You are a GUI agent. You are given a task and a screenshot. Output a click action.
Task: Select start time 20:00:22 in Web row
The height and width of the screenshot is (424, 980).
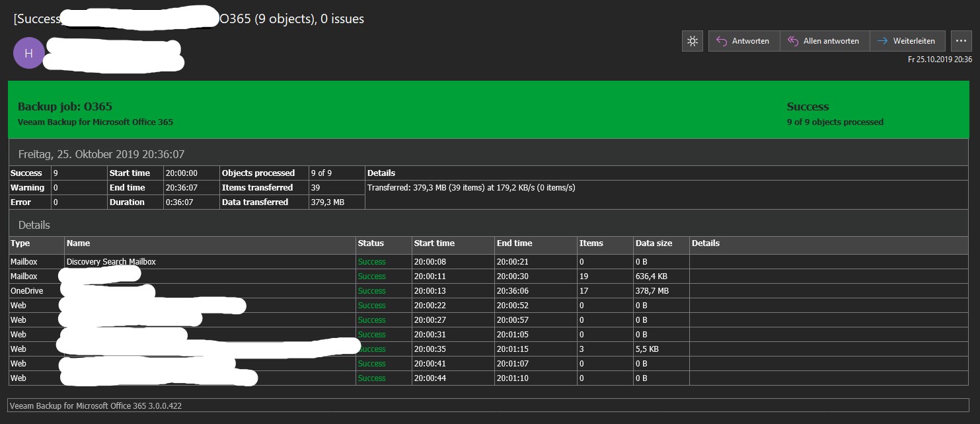point(431,306)
